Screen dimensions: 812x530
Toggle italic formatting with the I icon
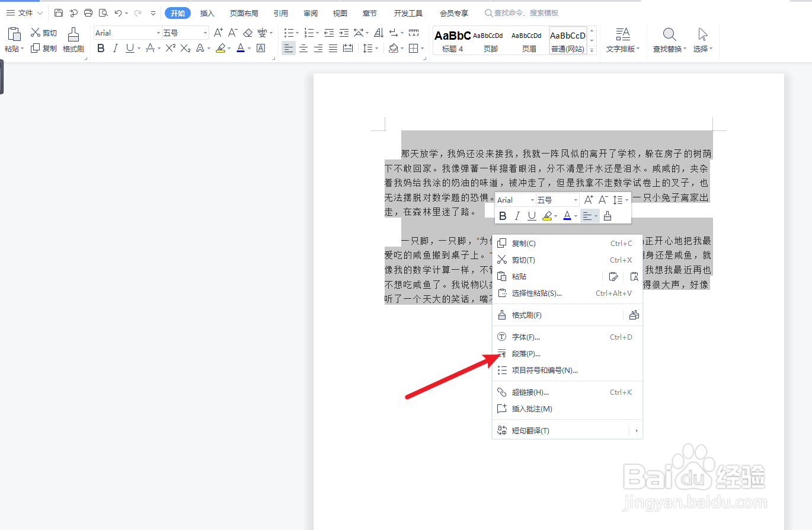pyautogui.click(x=115, y=48)
